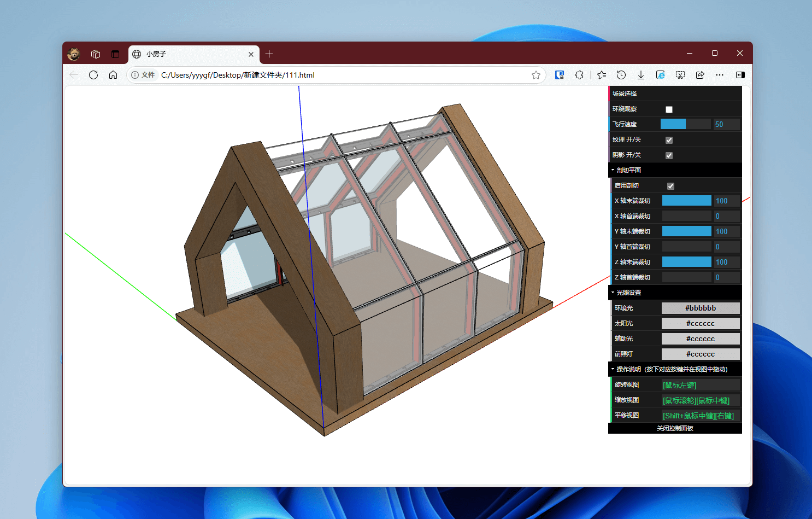Enable the 环绕观察 checkbox
Image resolution: width=812 pixels, height=519 pixels.
[669, 109]
